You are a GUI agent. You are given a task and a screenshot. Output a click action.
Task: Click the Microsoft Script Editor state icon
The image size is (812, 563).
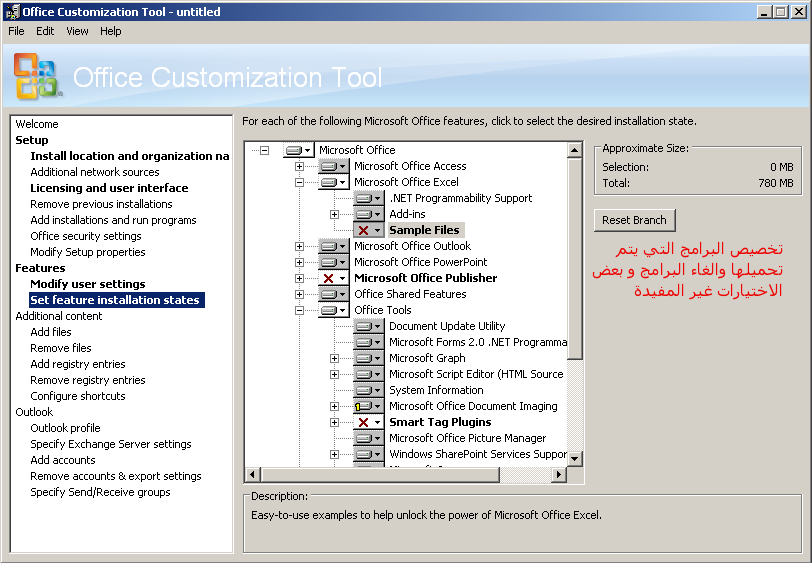pos(369,374)
